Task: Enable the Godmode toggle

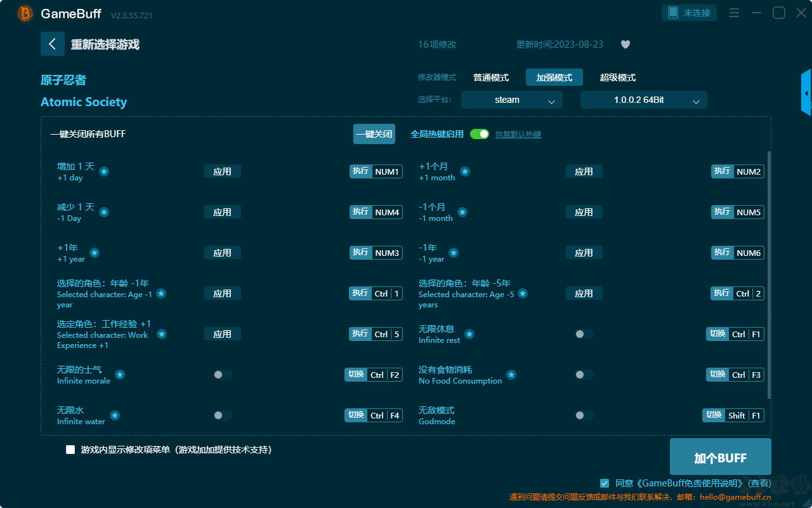Action: tap(584, 415)
